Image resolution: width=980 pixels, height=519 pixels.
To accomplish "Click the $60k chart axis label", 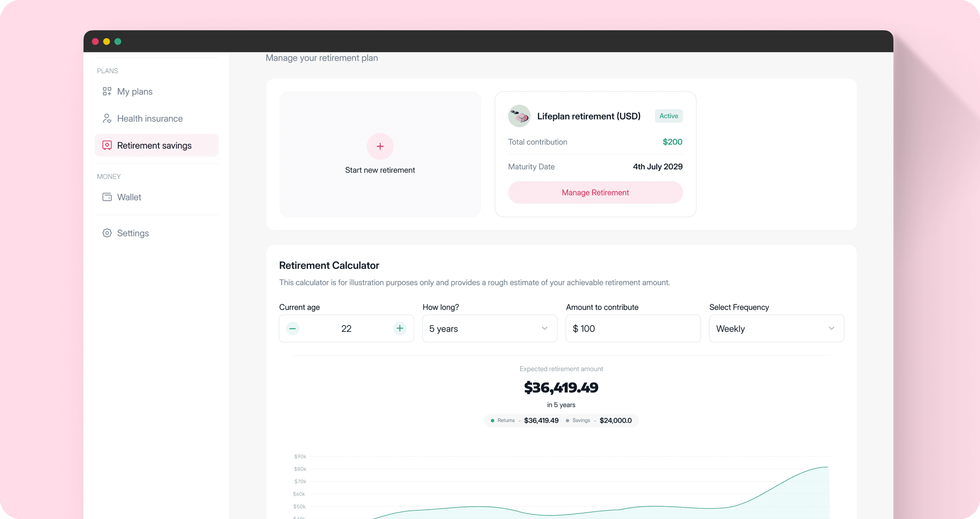I will (x=299, y=494).
